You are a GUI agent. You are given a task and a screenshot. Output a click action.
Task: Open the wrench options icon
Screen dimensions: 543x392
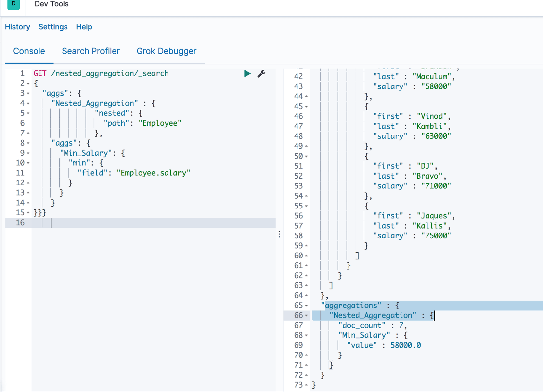[261, 73]
